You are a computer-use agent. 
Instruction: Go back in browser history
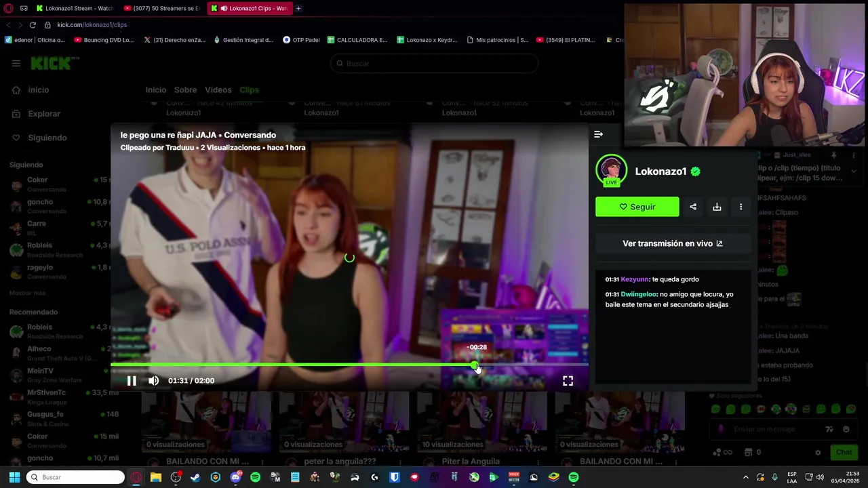point(8,24)
